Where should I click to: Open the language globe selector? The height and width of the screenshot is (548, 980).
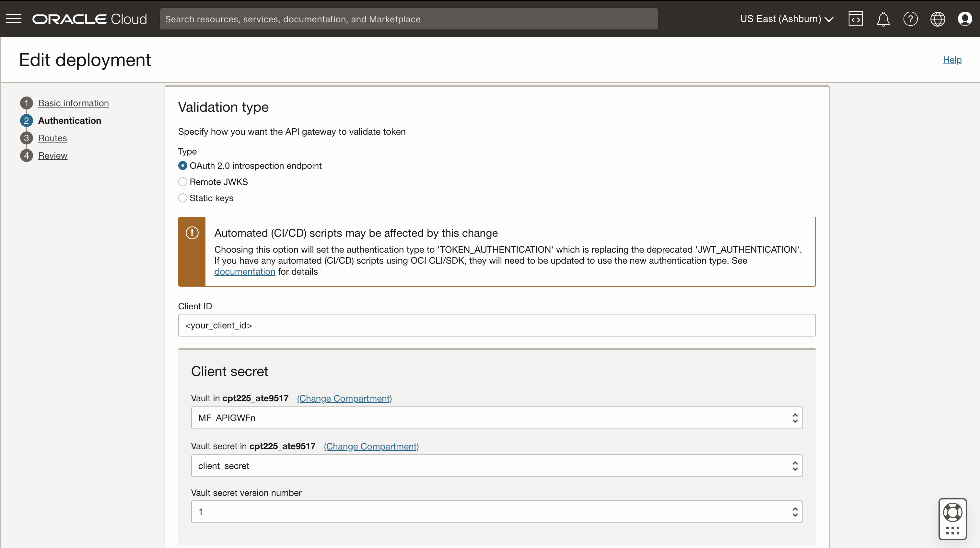pyautogui.click(x=938, y=19)
